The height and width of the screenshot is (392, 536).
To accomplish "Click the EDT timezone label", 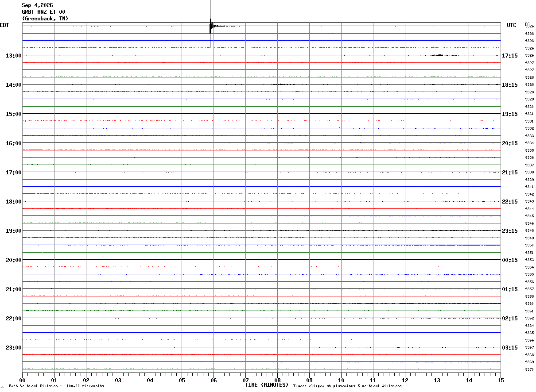I will 4,25.
